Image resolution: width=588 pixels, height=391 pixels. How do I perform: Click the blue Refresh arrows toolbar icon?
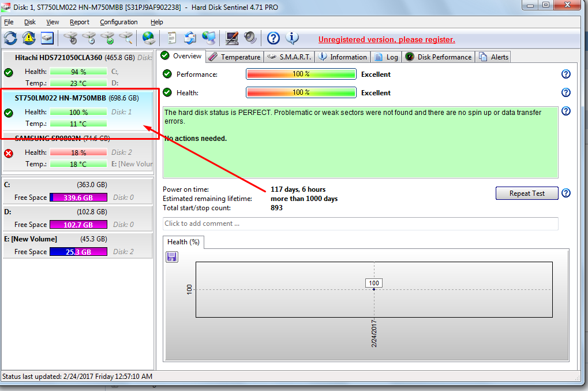point(10,38)
